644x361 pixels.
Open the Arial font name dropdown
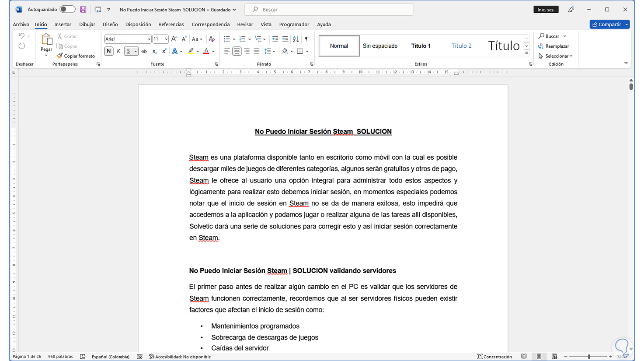(149, 39)
